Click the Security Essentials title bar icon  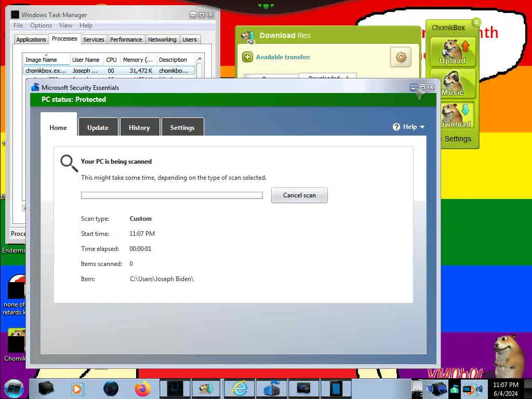[35, 87]
